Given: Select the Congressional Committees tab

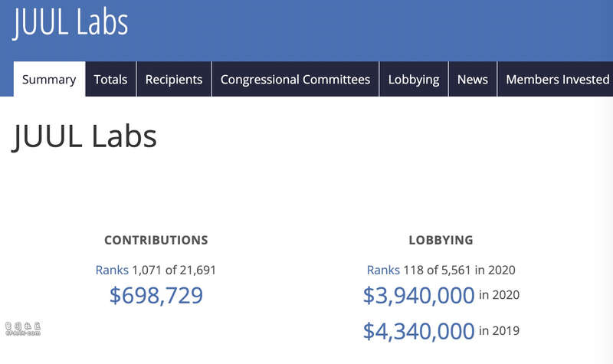Looking at the screenshot, I should [x=295, y=80].
